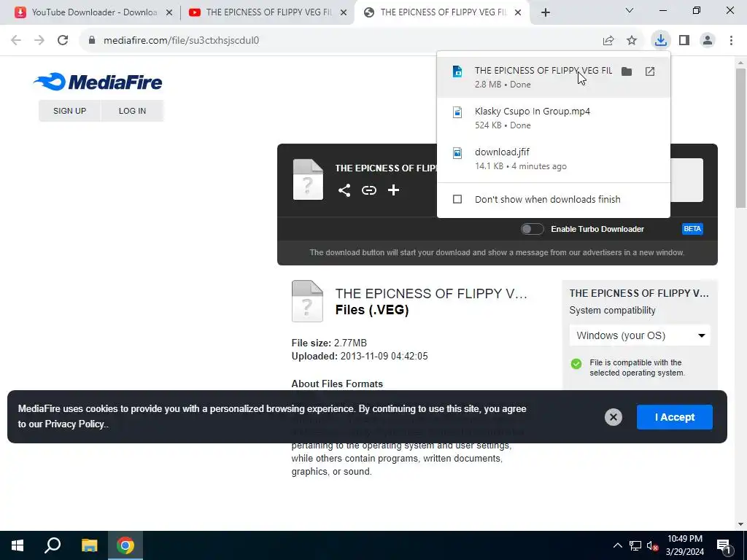The image size is (747, 560).
Task: Dismiss the cookie banner with the X icon
Action: pos(613,417)
